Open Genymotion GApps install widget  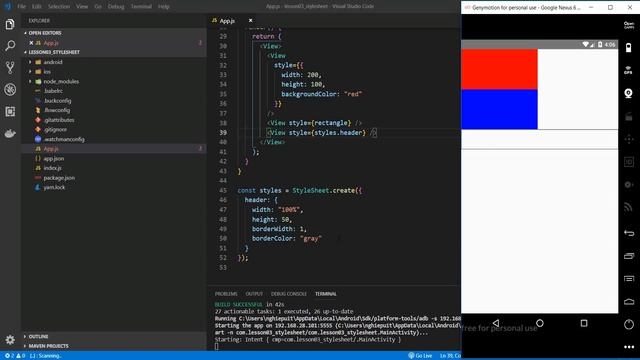[x=629, y=25]
